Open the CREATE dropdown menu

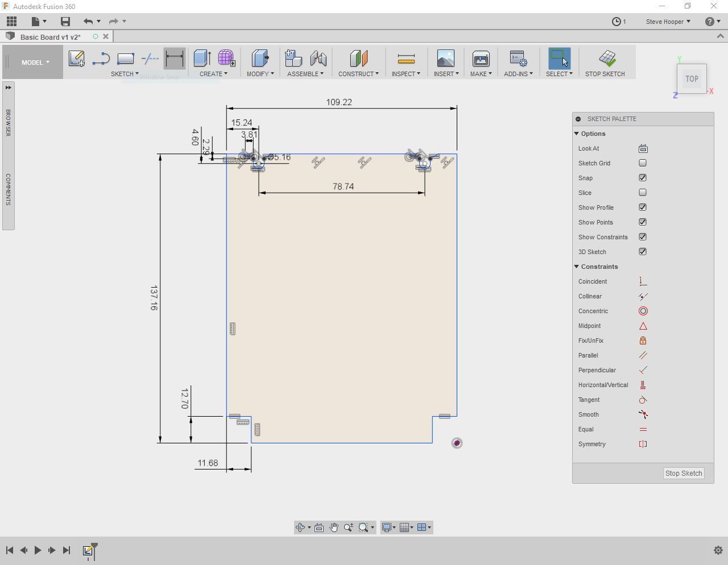213,73
